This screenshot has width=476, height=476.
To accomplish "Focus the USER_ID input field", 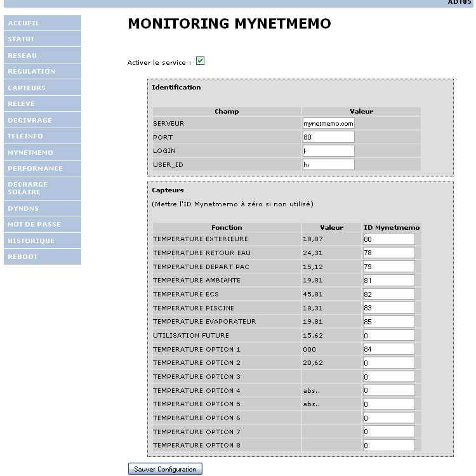I will tap(329, 164).
